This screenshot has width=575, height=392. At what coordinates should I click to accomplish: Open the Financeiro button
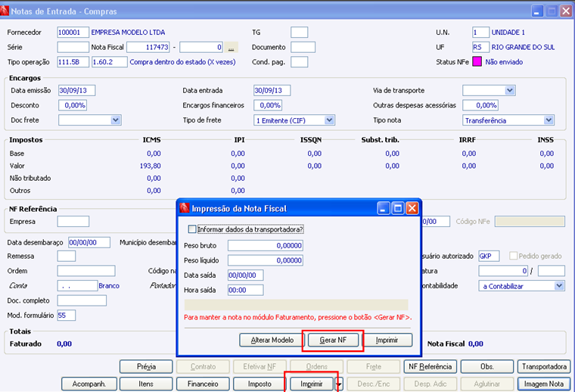(203, 384)
